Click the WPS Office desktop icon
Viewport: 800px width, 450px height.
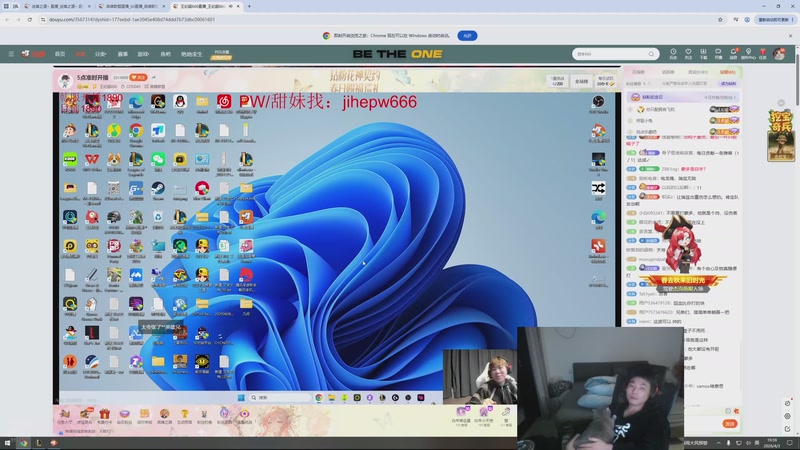coord(92,160)
